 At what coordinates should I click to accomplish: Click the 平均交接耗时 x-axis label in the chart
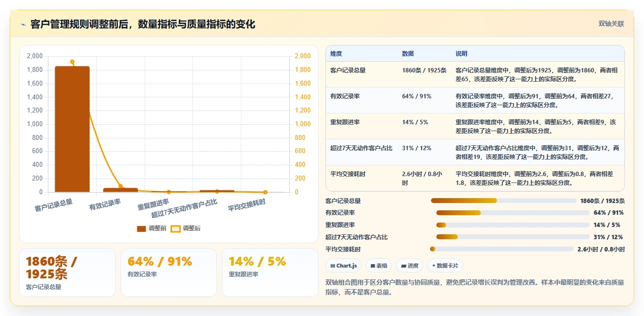click(x=246, y=205)
